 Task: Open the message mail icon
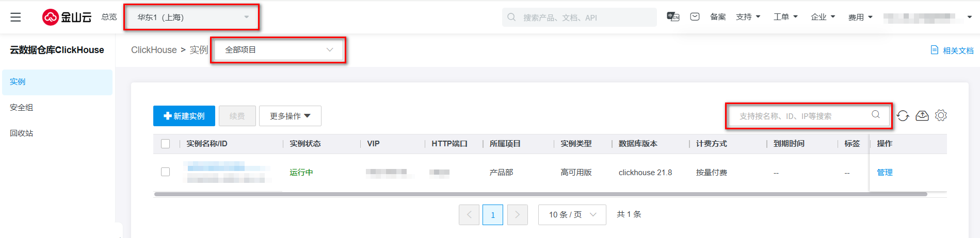(x=695, y=17)
